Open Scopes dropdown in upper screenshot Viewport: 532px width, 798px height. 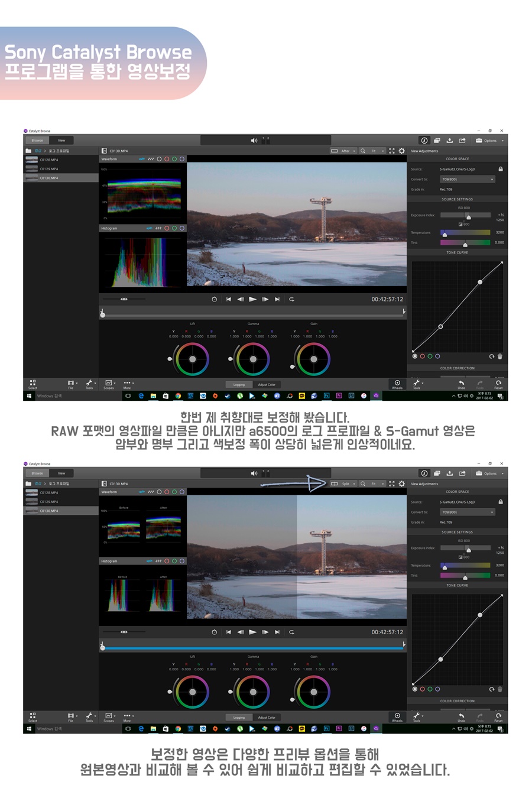coord(109,384)
